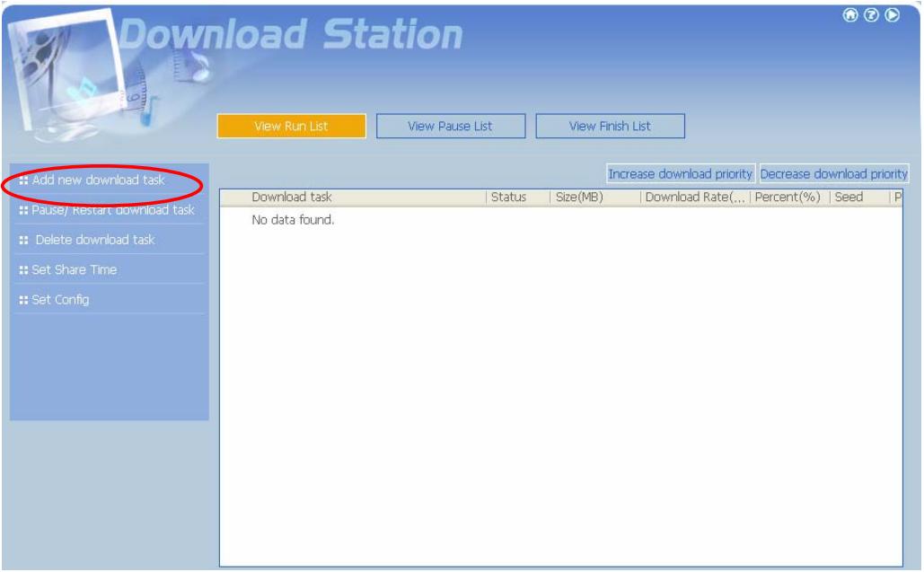924x572 pixels.
Task: Click Increase download priority button
Action: (680, 174)
